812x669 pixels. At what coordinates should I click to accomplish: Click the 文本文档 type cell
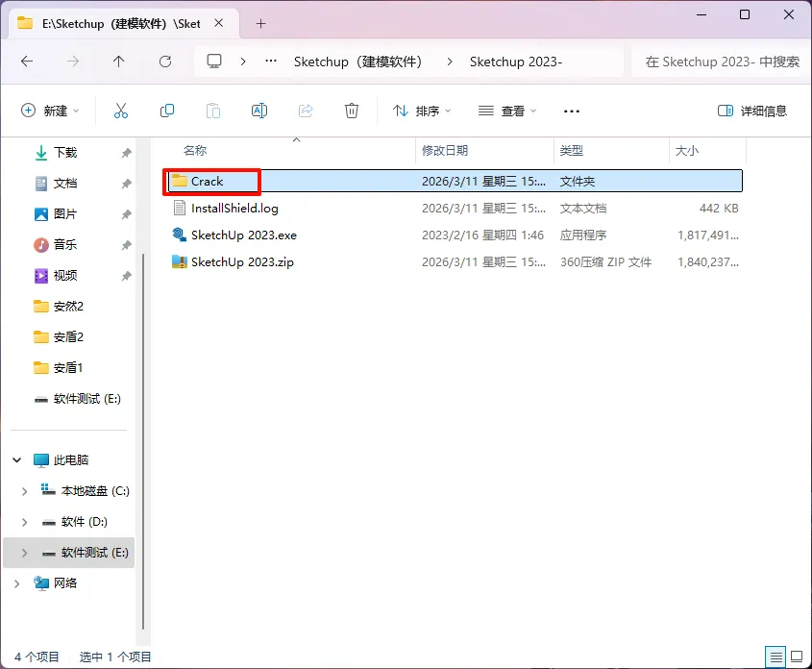click(583, 209)
